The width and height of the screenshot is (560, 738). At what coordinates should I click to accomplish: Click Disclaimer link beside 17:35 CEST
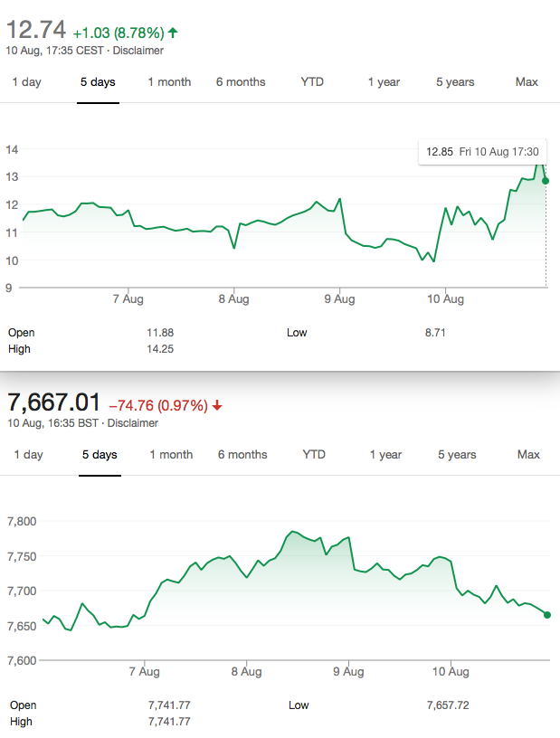click(x=138, y=51)
